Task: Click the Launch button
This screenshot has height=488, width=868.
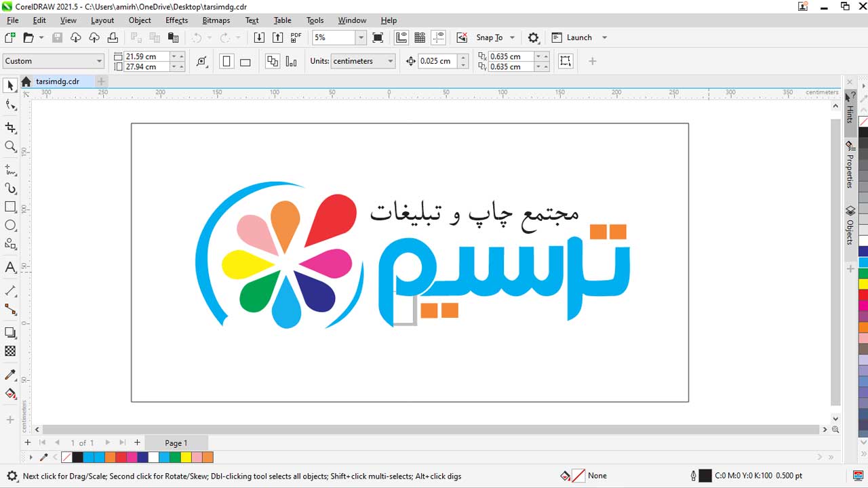Action: [578, 38]
